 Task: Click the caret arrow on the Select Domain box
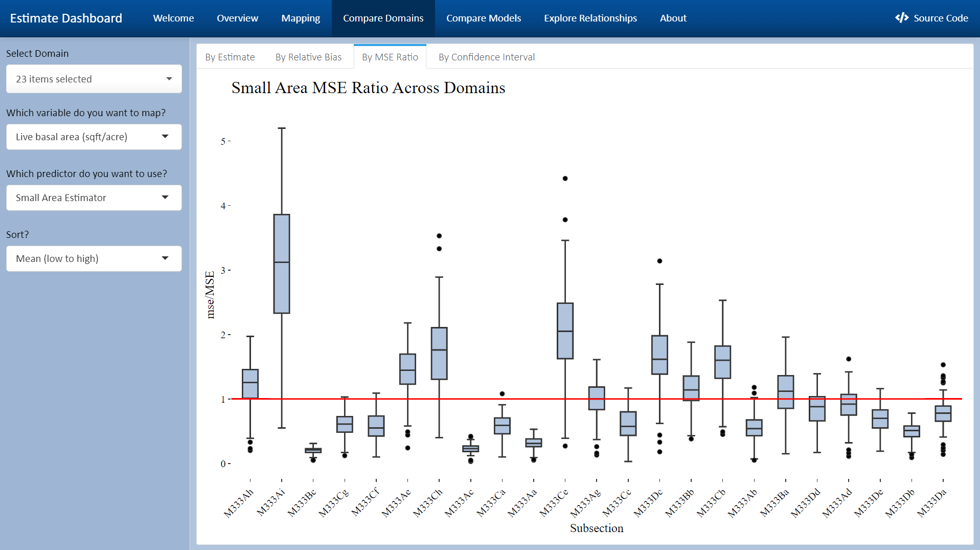coord(169,79)
